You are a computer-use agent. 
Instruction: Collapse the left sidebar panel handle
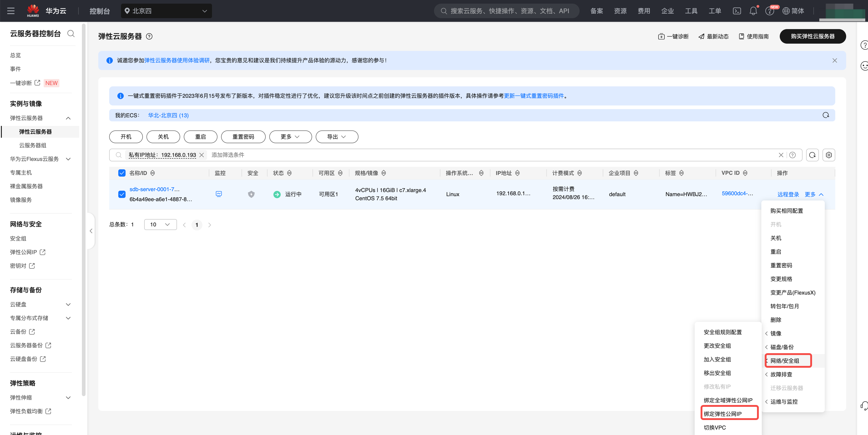click(x=91, y=231)
